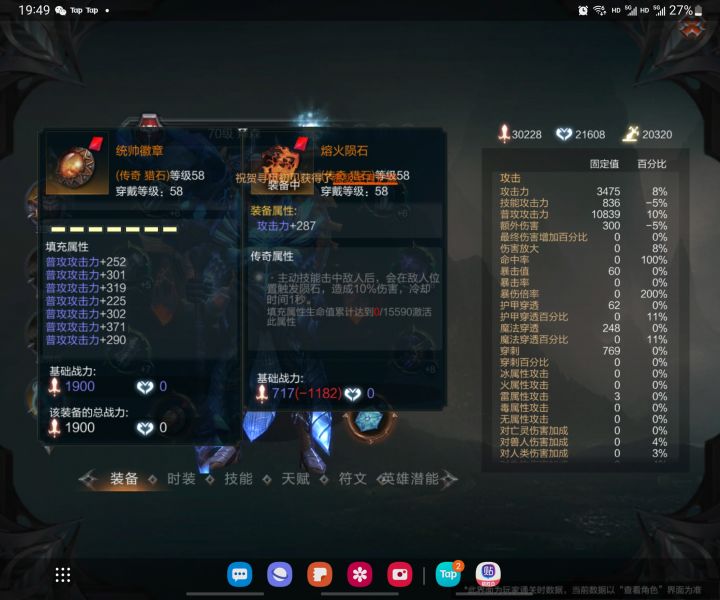This screenshot has height=600, width=720.
Task: Switch to the 装备 tab
Action: (x=124, y=479)
